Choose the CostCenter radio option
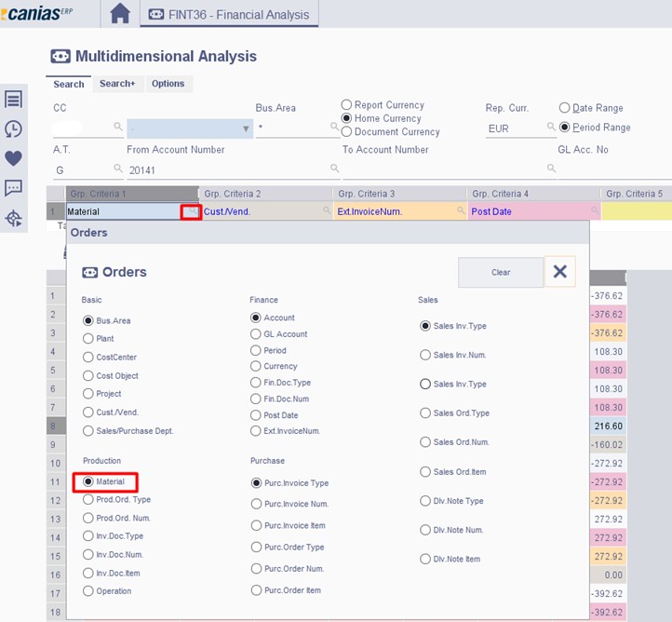The height and width of the screenshot is (622, 672). [88, 358]
